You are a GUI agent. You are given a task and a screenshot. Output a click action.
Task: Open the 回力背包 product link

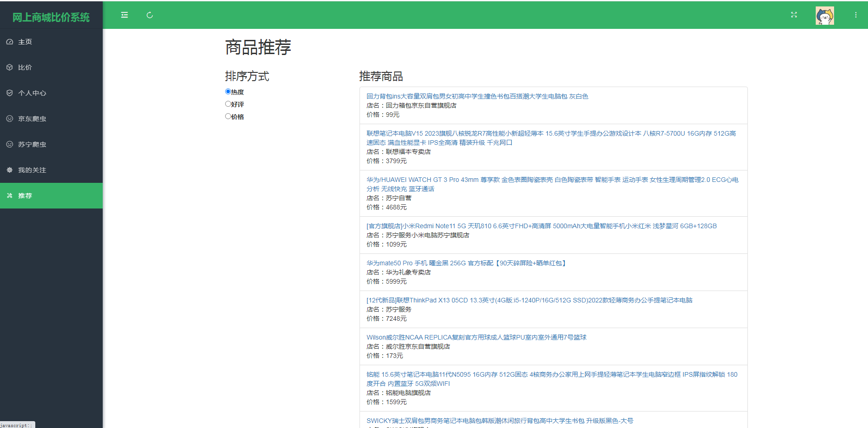(477, 96)
